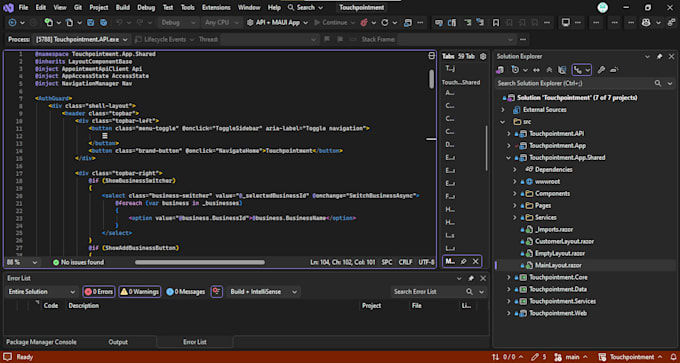Click the Touchpointment repository button in status bar
Viewport: 680px width, 363px height.
pyautogui.click(x=631, y=357)
